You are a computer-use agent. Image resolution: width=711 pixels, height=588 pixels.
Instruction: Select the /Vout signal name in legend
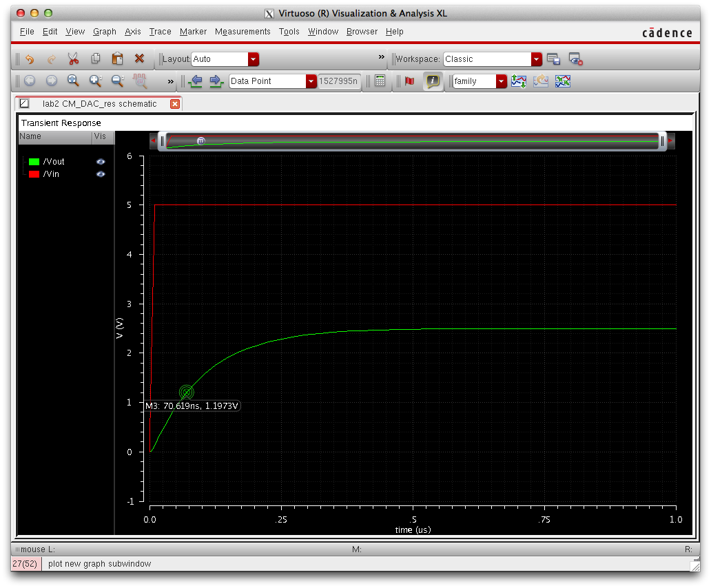click(54, 162)
